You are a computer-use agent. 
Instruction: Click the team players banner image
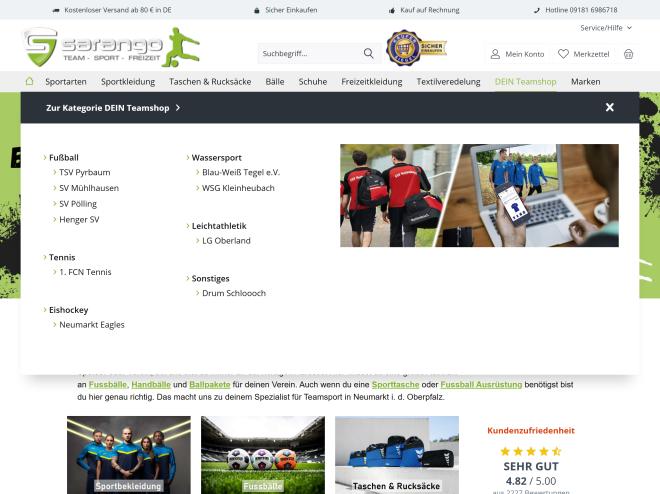click(x=479, y=195)
